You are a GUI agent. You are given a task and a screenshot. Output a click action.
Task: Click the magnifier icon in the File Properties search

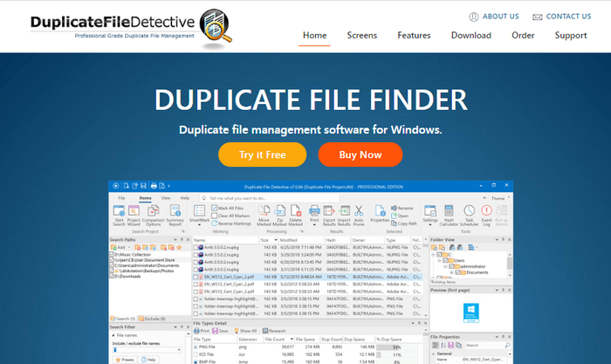[x=507, y=346]
